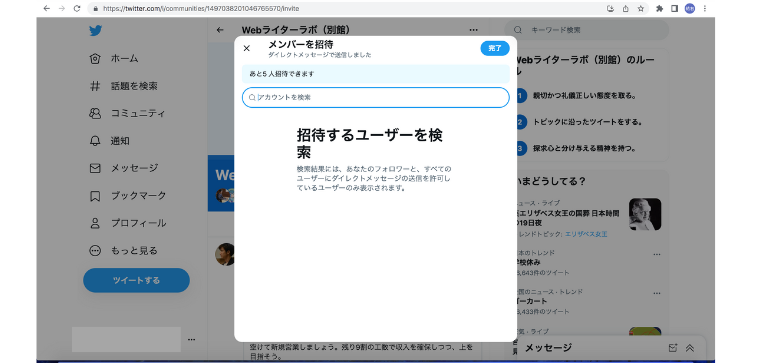This screenshot has height=363, width=768.
Task: Open the community header three-dot menu
Action: click(473, 30)
